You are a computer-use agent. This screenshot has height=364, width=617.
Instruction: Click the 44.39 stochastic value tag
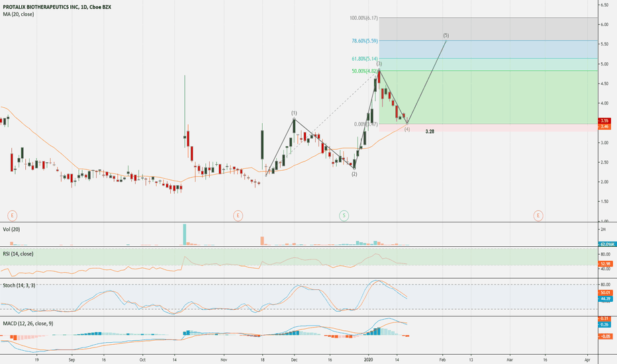point(606,299)
